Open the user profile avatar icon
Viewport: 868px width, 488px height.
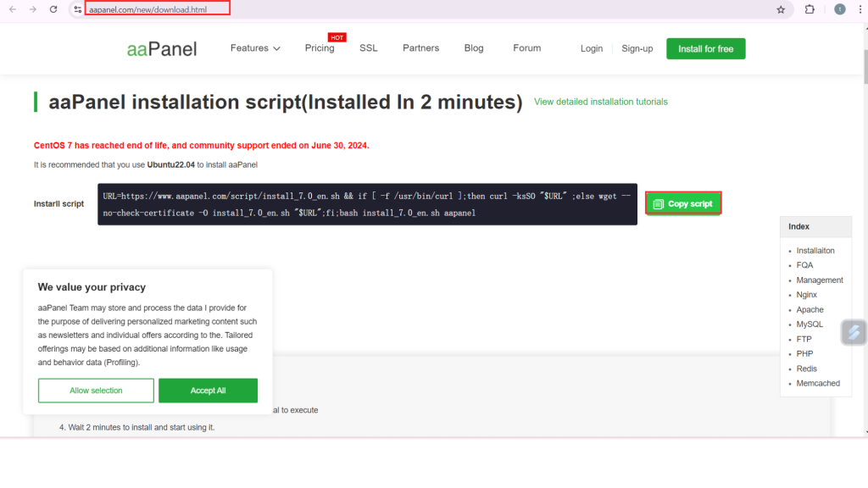[840, 9]
